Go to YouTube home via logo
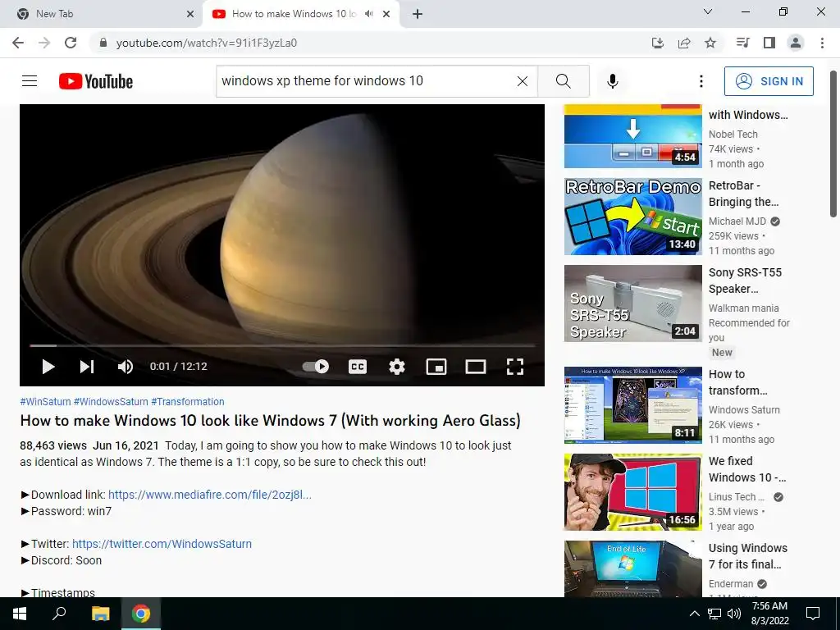The height and width of the screenshot is (630, 840). (x=96, y=81)
